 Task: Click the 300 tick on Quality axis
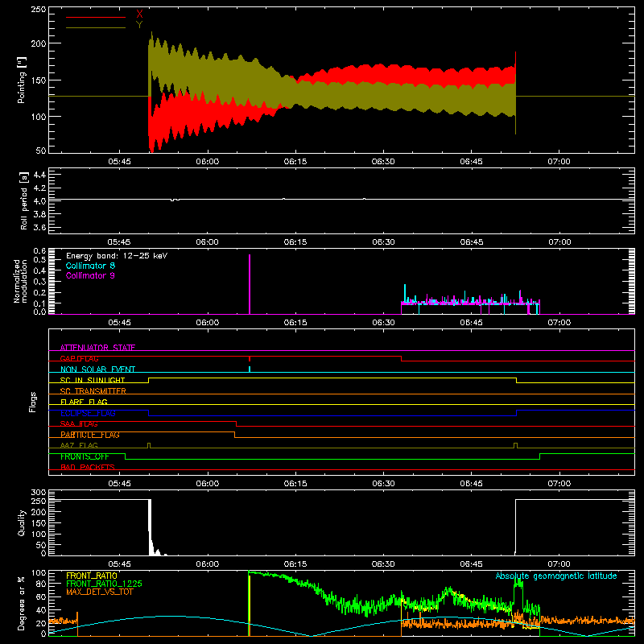coord(38,493)
